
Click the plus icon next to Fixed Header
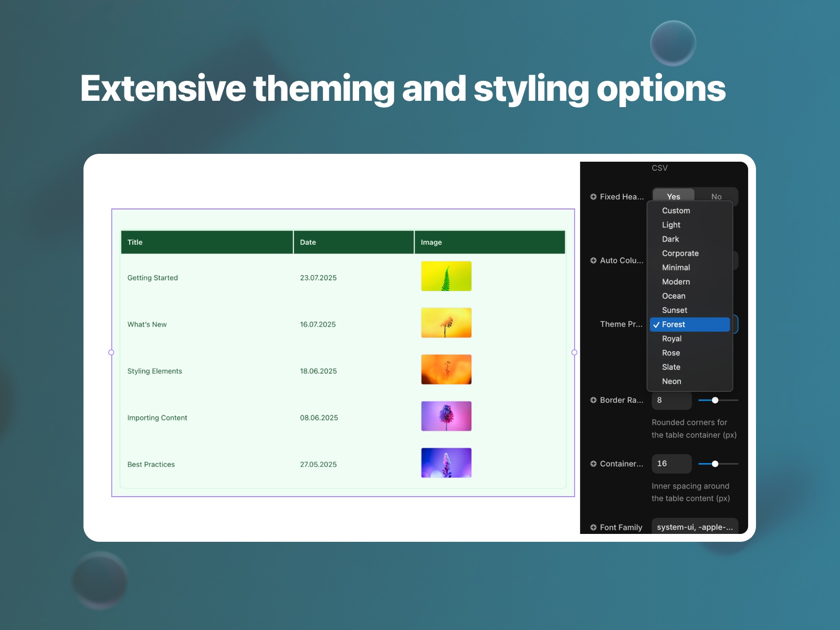tap(594, 196)
